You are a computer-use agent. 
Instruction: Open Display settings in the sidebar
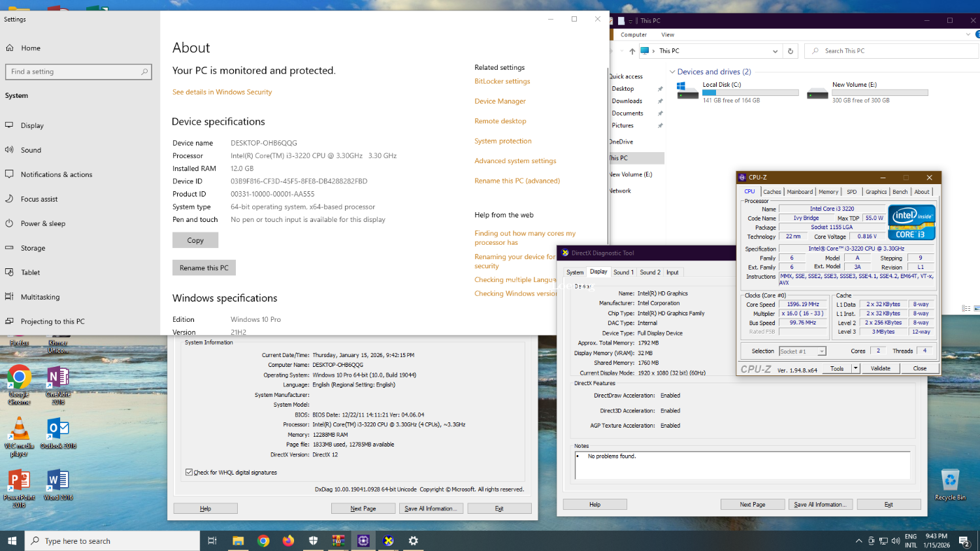point(32,125)
